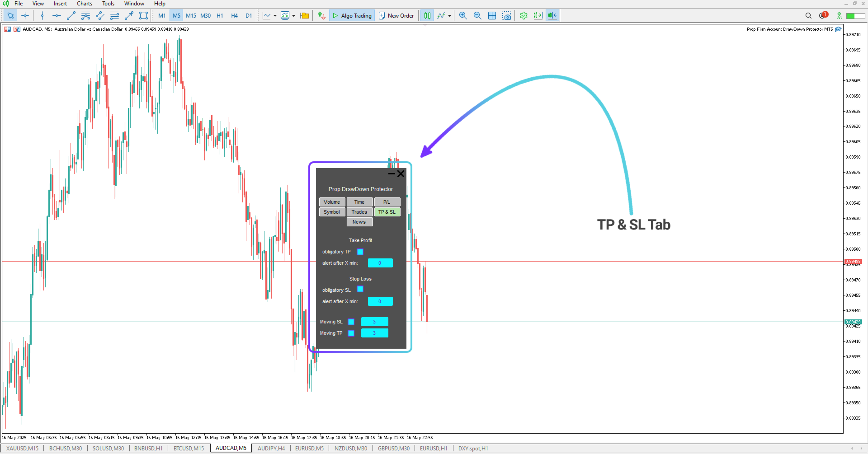Click the Algo Trading button

click(352, 15)
